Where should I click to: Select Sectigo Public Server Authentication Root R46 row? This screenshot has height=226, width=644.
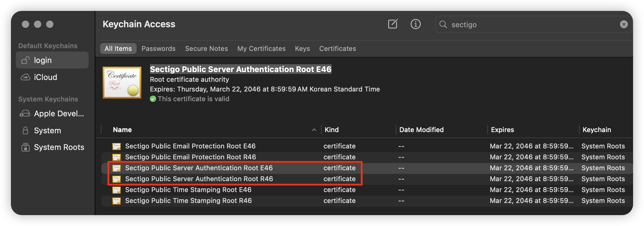199,179
